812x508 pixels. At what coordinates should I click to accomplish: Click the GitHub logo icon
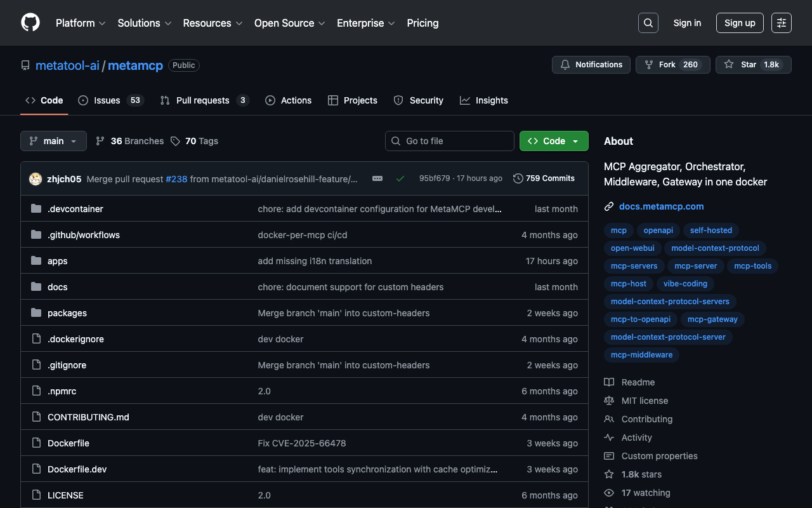coord(30,23)
